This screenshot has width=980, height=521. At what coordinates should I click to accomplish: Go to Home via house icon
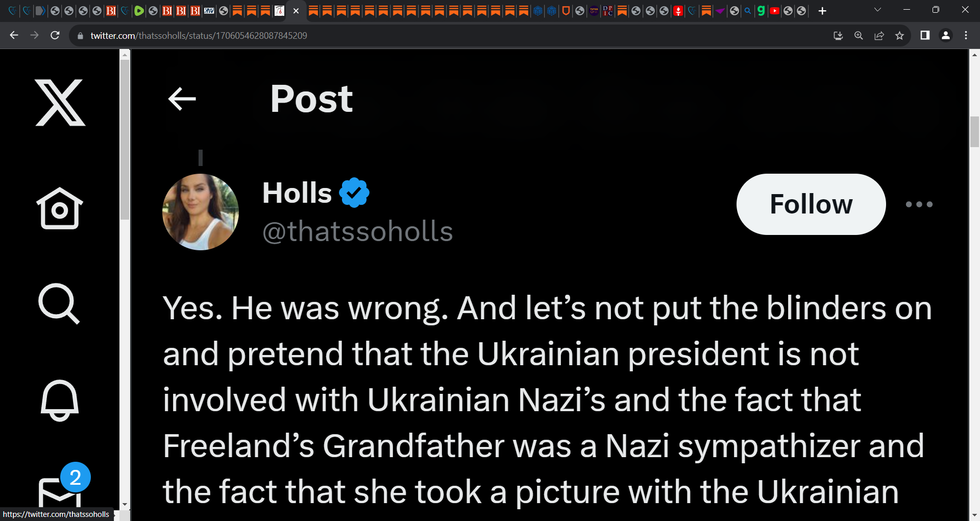pos(60,208)
